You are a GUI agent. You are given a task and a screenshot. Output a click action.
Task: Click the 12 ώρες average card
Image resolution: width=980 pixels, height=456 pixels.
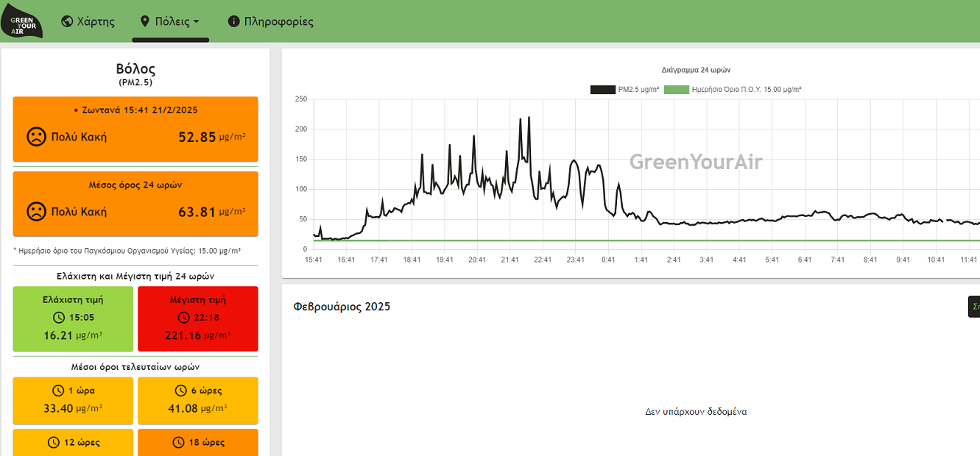(73, 442)
